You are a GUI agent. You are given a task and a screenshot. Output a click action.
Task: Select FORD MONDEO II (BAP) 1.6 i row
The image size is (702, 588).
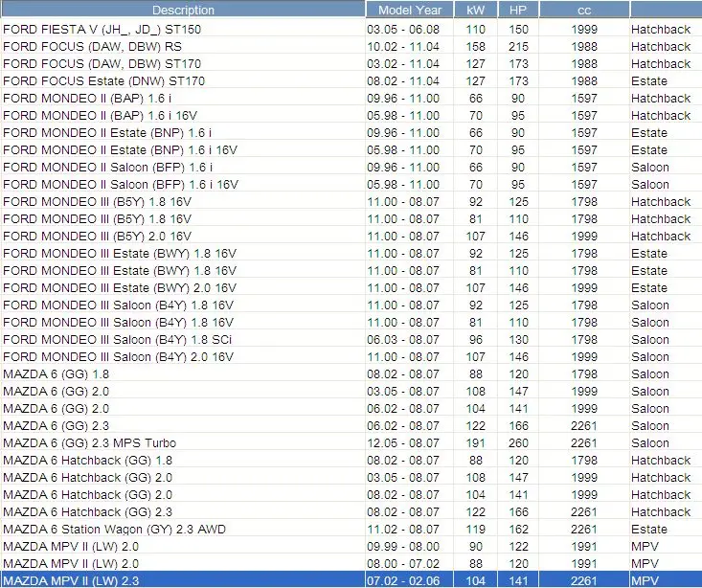click(x=351, y=99)
